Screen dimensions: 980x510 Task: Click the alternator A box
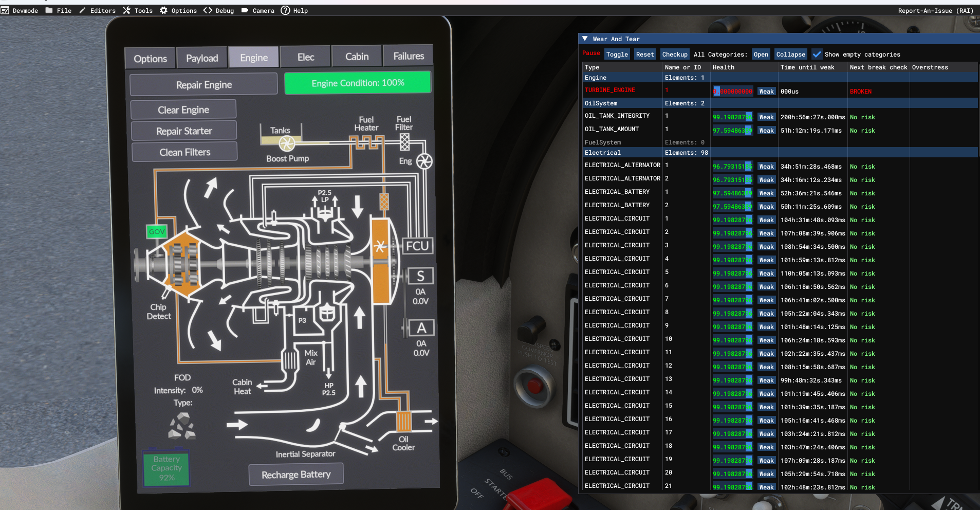point(421,328)
